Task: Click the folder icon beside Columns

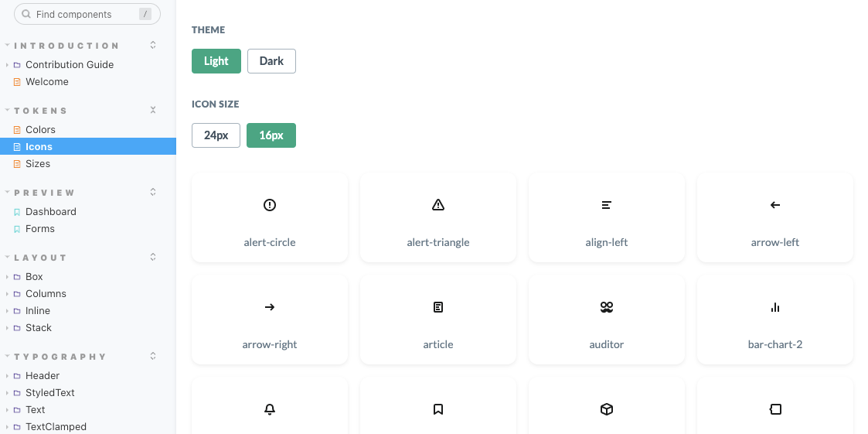Action: [x=17, y=294]
